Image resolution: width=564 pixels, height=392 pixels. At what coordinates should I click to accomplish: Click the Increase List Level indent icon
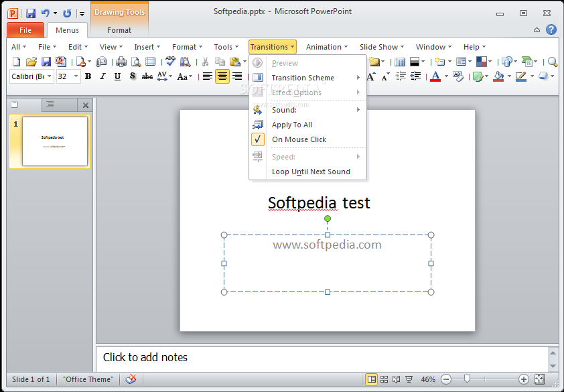pos(415,76)
